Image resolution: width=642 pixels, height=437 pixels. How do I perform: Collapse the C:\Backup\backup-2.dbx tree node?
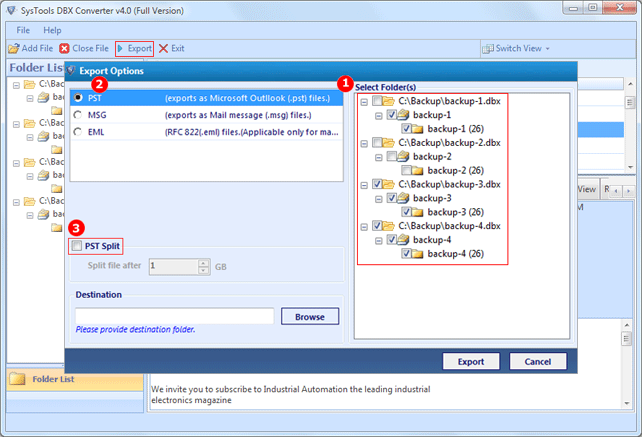pyautogui.click(x=364, y=144)
